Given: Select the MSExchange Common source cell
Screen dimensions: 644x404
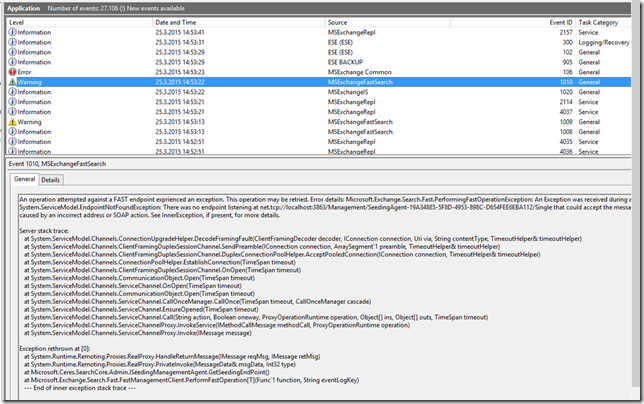Looking at the screenshot, I should [x=359, y=72].
